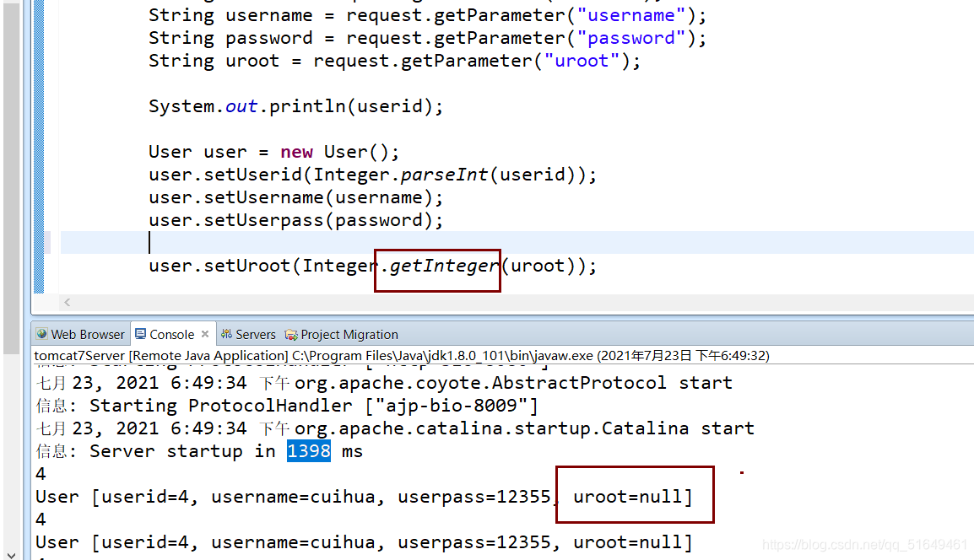Click the new keyword in User instantiation

coord(296,151)
